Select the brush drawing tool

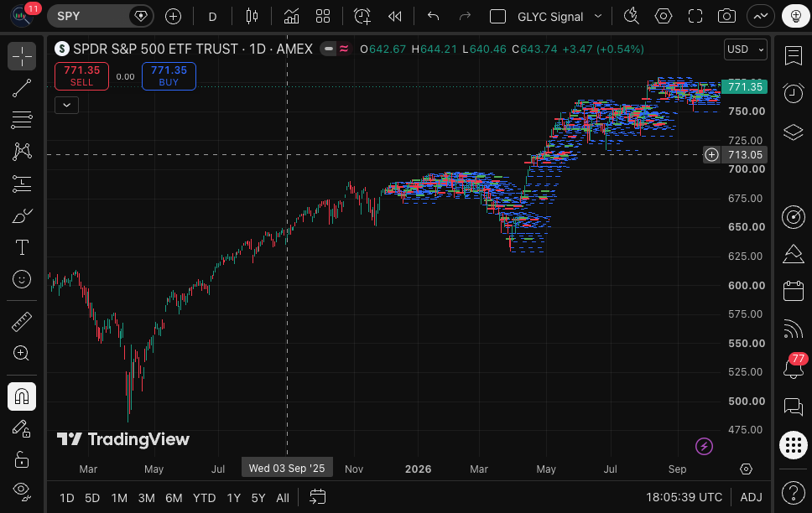(22, 216)
